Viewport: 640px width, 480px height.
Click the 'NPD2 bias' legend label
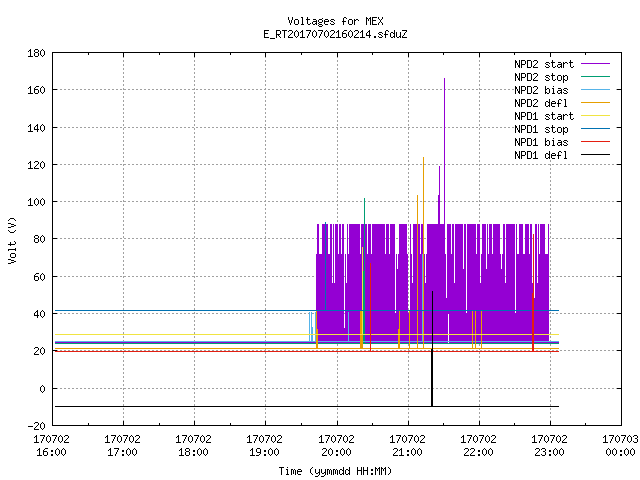pyautogui.click(x=541, y=90)
